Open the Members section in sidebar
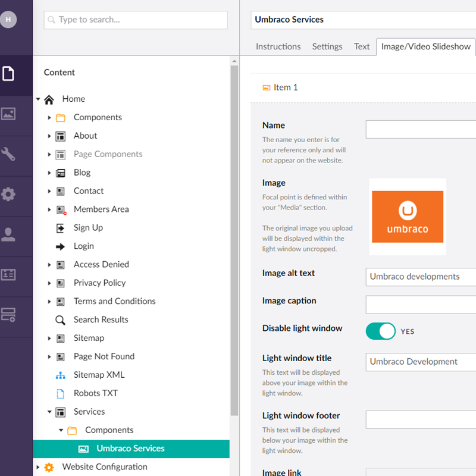Viewport: 476px width, 476px height. 8,275
